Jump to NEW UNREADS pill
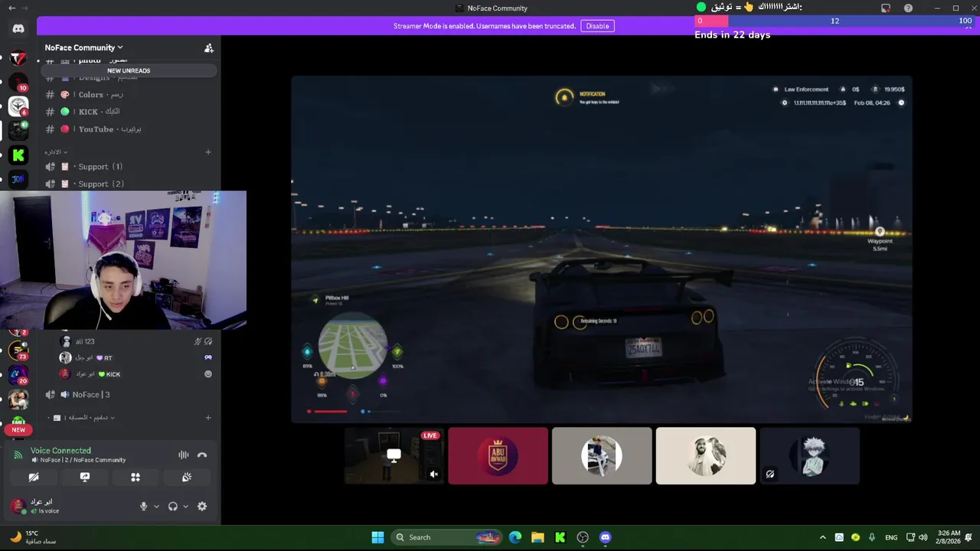This screenshot has width=980, height=551. pos(129,70)
